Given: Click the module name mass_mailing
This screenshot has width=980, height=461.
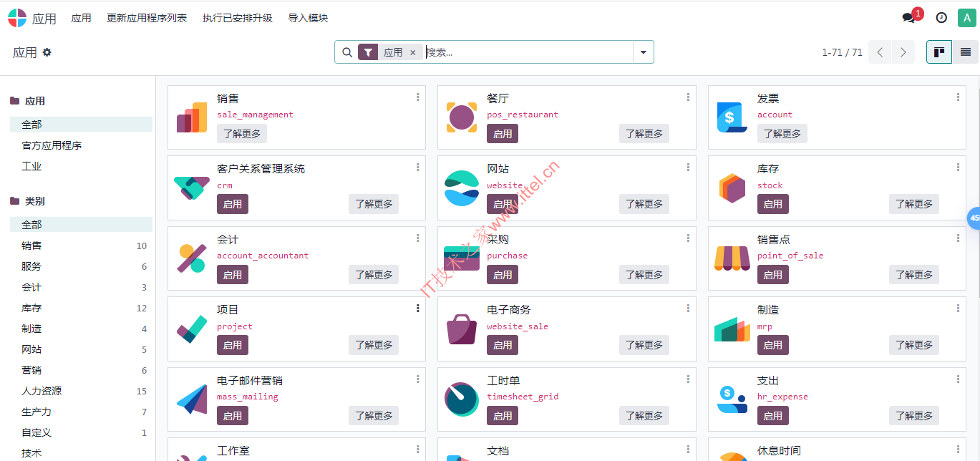Looking at the screenshot, I should [x=248, y=397].
